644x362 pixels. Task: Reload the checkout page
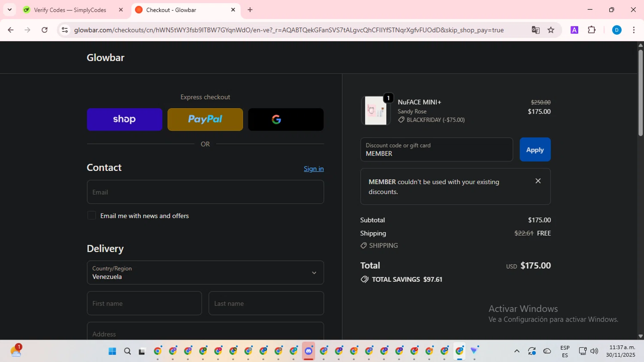(45, 30)
